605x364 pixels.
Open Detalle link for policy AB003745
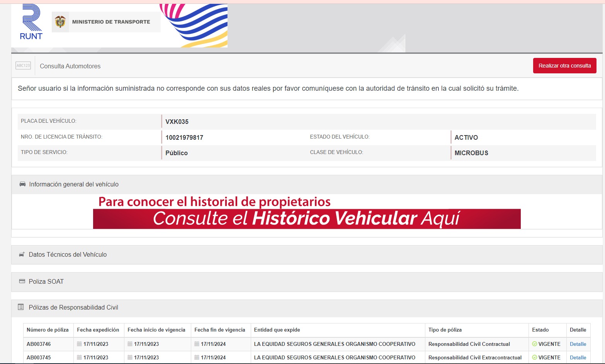578,357
